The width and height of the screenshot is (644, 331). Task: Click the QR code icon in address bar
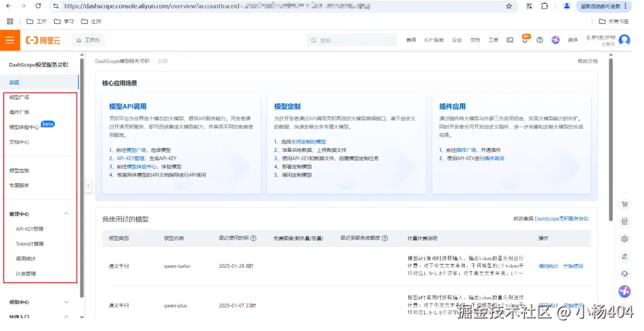(529, 6)
